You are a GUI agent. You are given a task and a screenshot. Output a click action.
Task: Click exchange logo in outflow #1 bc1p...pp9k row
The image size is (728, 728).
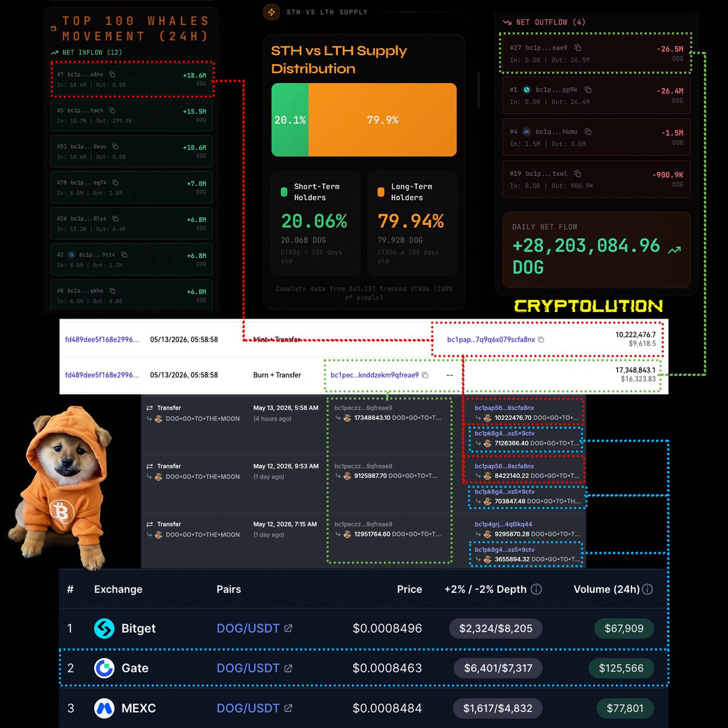pos(527,90)
